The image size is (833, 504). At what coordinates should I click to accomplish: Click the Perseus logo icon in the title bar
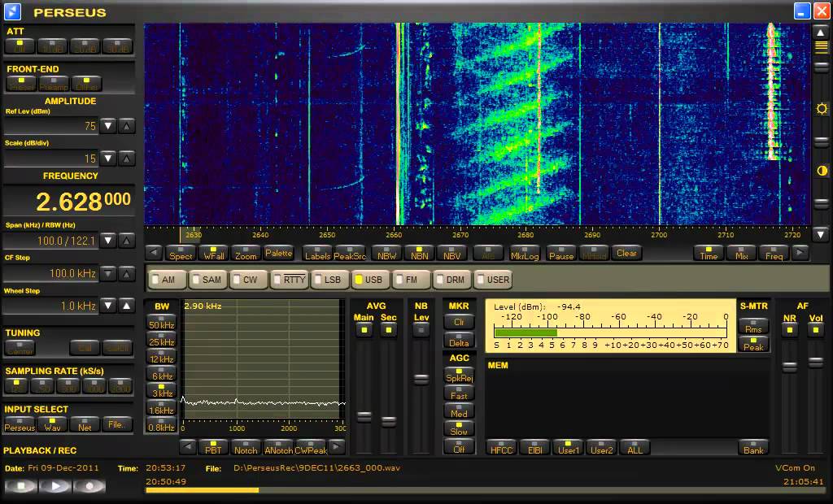tap(12, 11)
